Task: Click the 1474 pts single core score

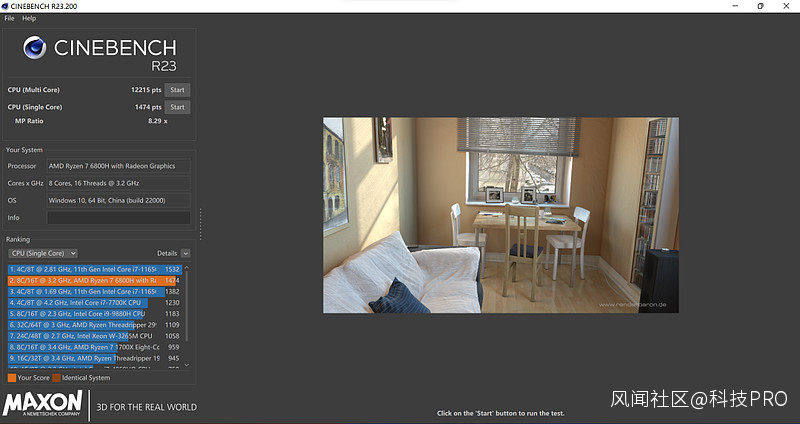Action: (148, 107)
